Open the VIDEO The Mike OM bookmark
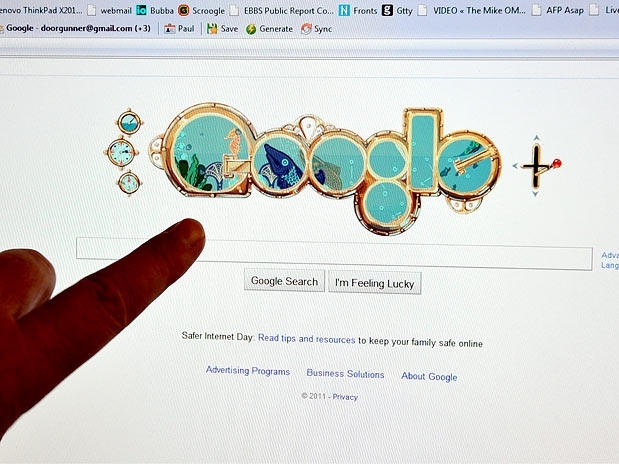Image resolution: width=619 pixels, height=464 pixels. [x=472, y=10]
